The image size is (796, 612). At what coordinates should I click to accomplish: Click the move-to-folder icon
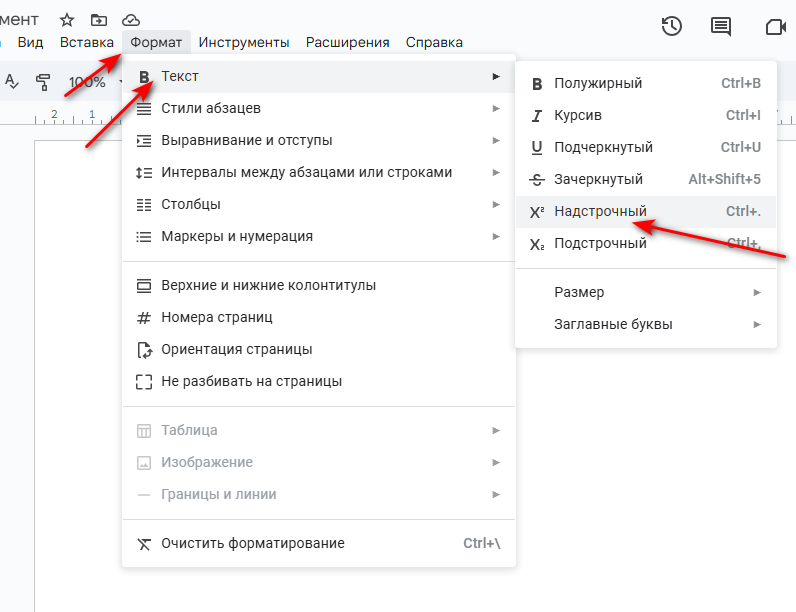click(x=98, y=20)
